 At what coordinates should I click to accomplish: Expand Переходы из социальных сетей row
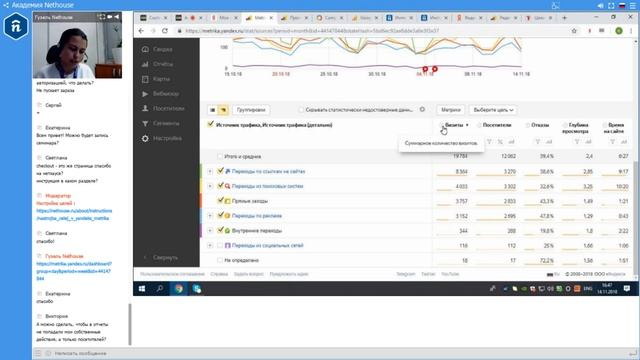(x=210, y=245)
